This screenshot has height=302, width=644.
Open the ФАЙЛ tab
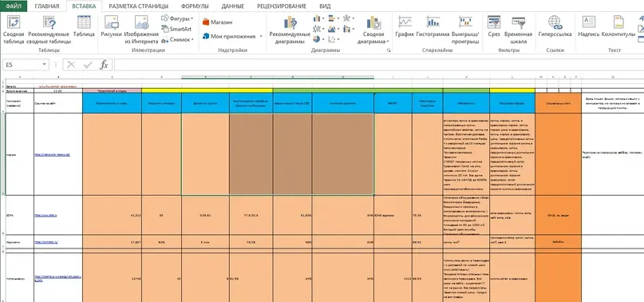(14, 6)
